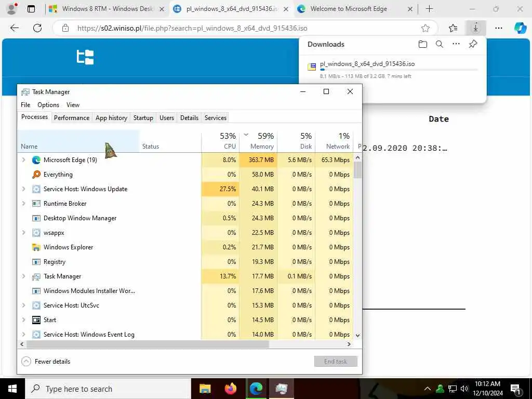Expand the Runtime Broker process

point(23,204)
